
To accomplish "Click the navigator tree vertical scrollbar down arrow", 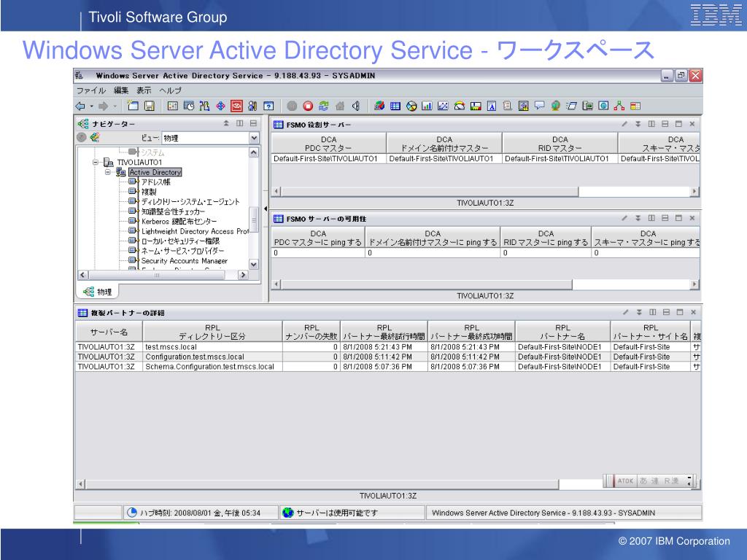I will [x=254, y=264].
